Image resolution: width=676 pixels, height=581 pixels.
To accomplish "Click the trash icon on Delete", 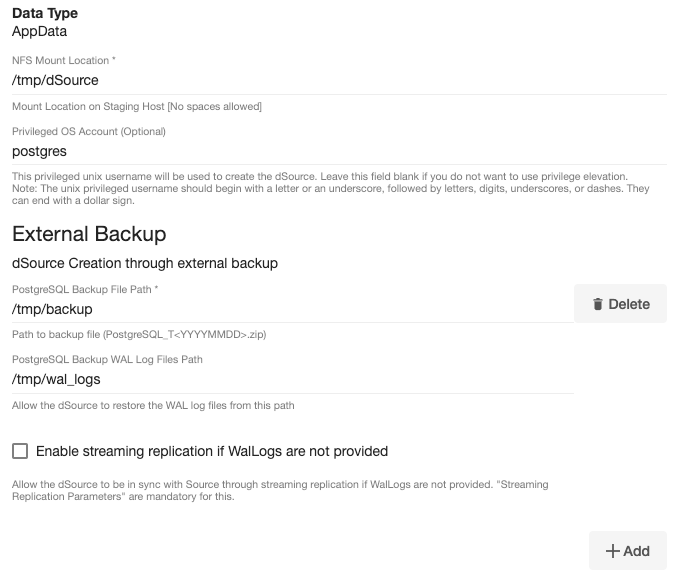I will tap(597, 304).
